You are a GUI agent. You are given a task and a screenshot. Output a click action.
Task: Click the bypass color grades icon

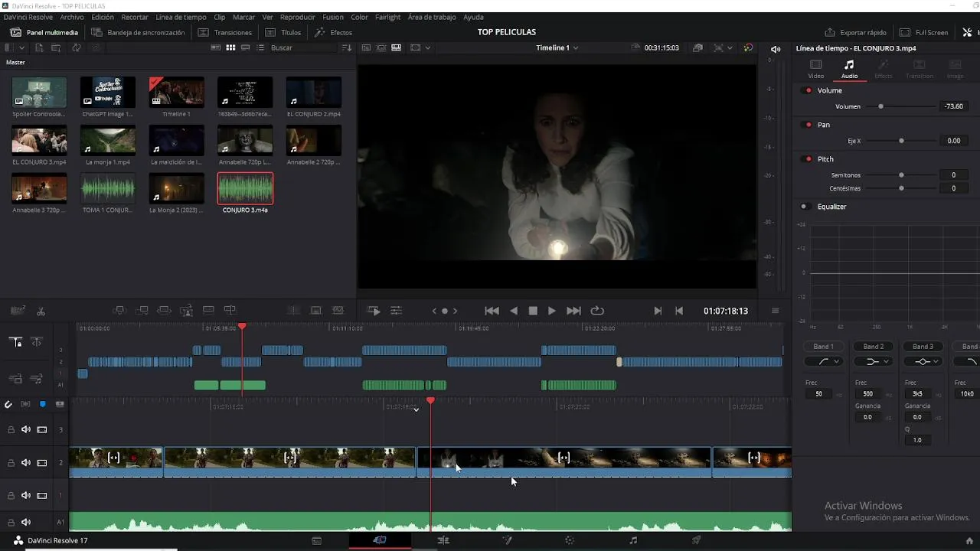748,47
